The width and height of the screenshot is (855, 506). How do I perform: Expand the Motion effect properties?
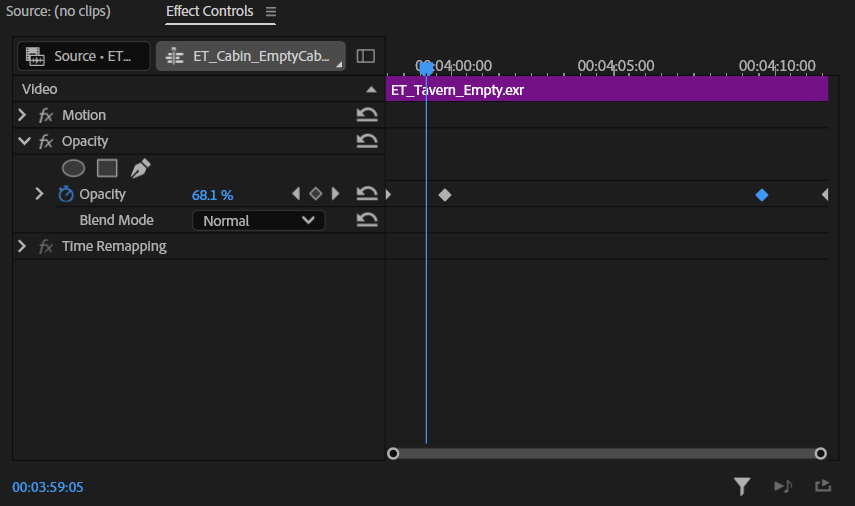coord(23,115)
